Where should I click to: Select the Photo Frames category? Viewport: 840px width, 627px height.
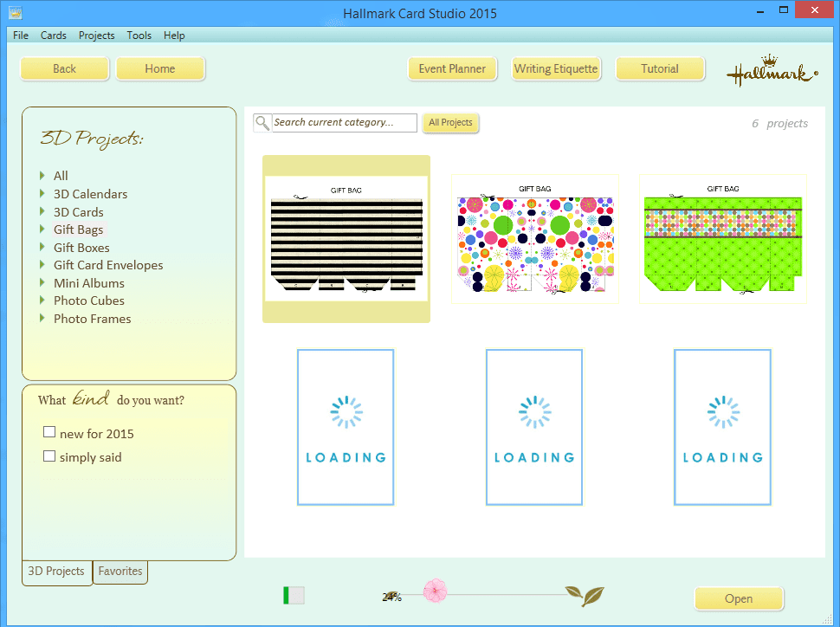92,319
